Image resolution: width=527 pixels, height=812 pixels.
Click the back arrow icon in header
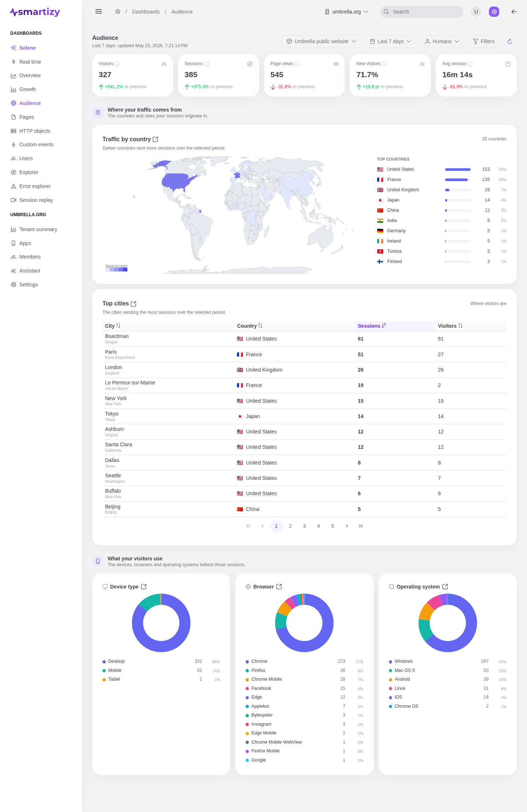(x=514, y=12)
